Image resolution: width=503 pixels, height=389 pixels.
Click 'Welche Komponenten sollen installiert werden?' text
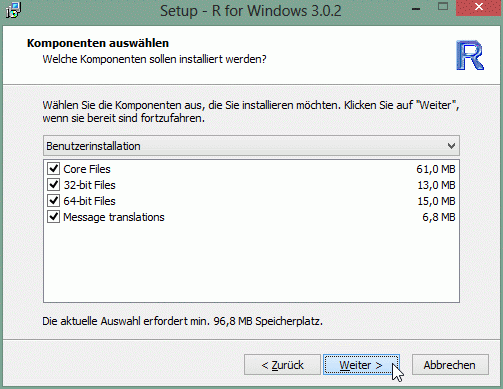pos(154,59)
